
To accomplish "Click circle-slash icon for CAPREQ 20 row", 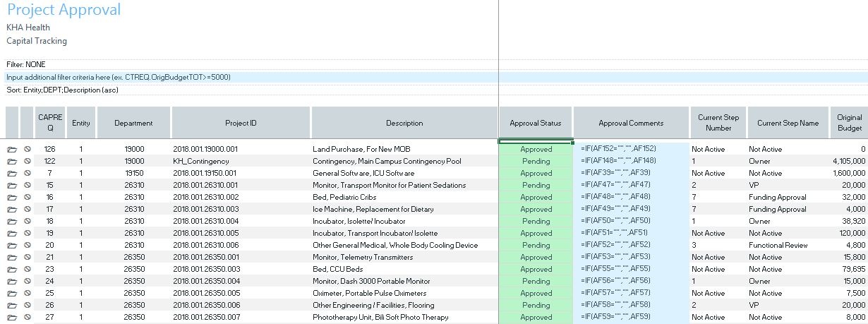I will point(28,246).
